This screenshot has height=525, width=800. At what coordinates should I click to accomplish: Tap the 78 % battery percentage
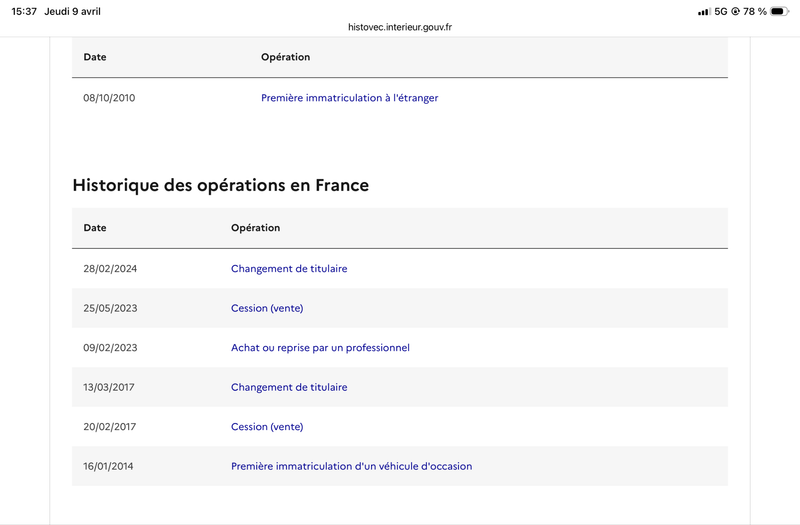pyautogui.click(x=753, y=11)
